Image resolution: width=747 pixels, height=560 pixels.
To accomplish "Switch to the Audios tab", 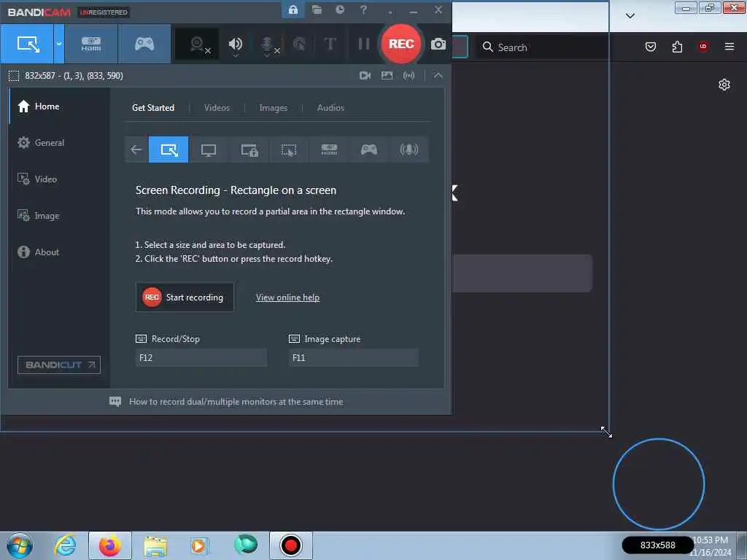I will click(x=330, y=108).
